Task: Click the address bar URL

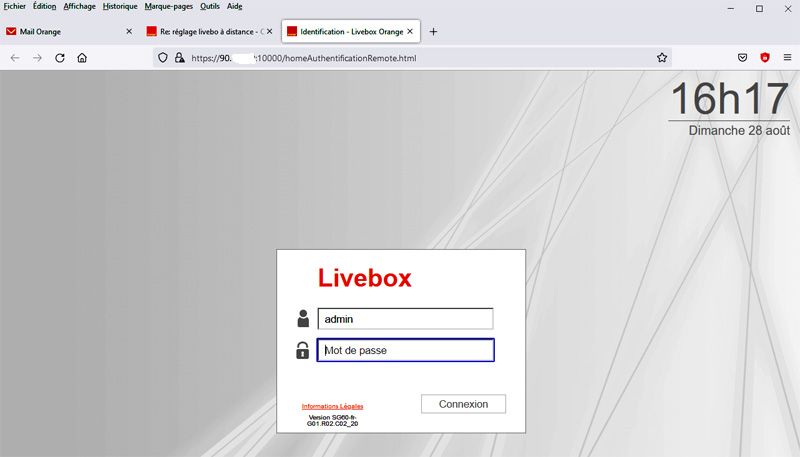Action: pos(304,58)
